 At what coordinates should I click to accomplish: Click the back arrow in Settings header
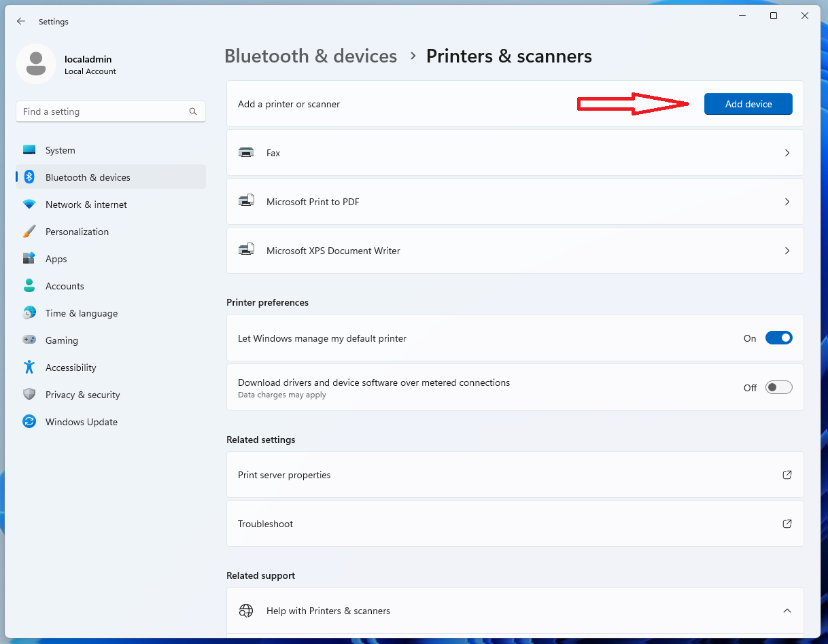[x=21, y=22]
